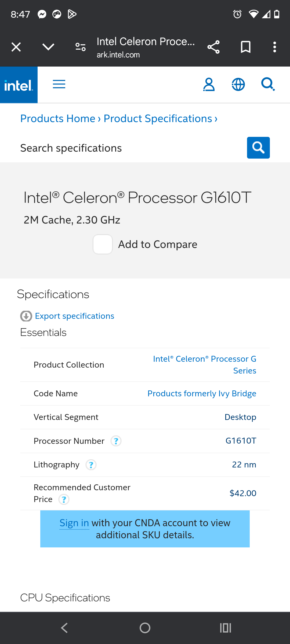The height and width of the screenshot is (644, 290).
Task: Open browser three-dot overflow menu
Action: (x=274, y=47)
